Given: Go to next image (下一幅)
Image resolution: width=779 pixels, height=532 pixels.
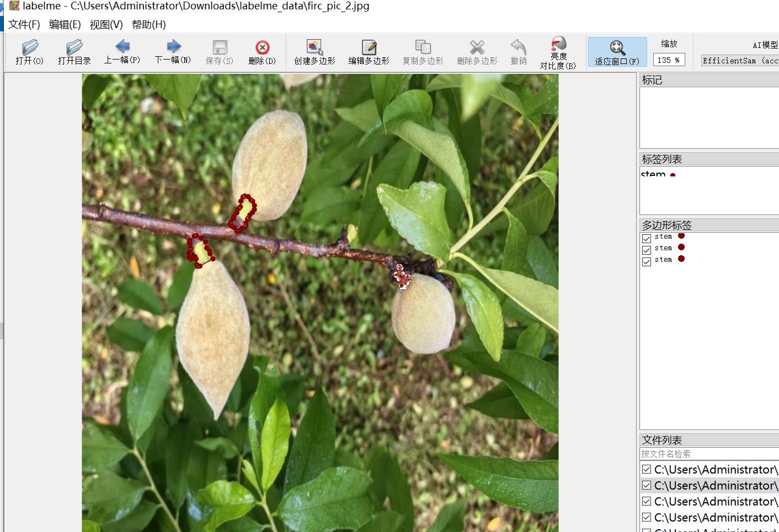Looking at the screenshot, I should click(173, 52).
